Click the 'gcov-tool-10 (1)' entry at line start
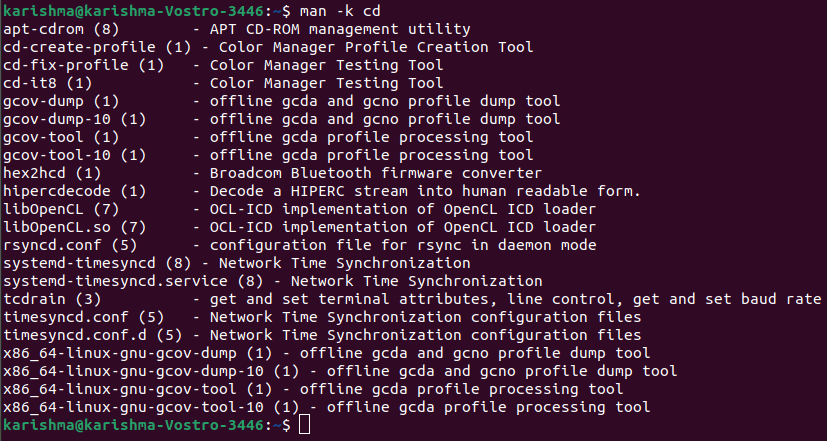 tap(74, 155)
